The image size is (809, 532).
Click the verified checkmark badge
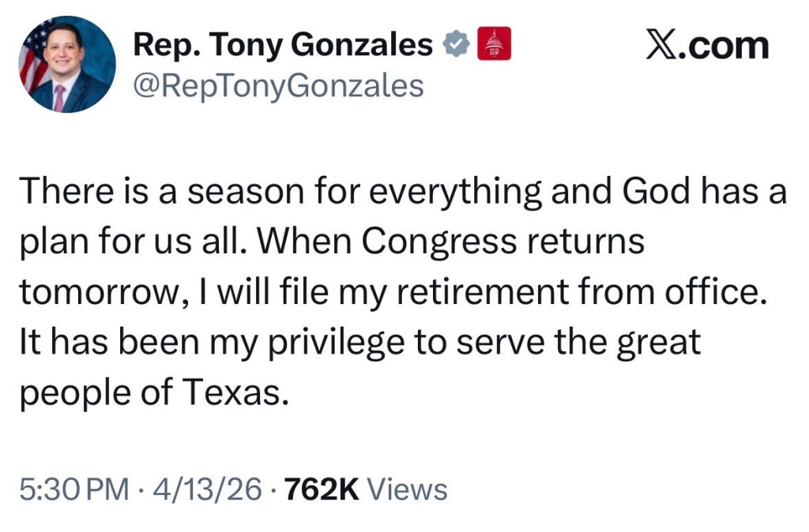456,45
